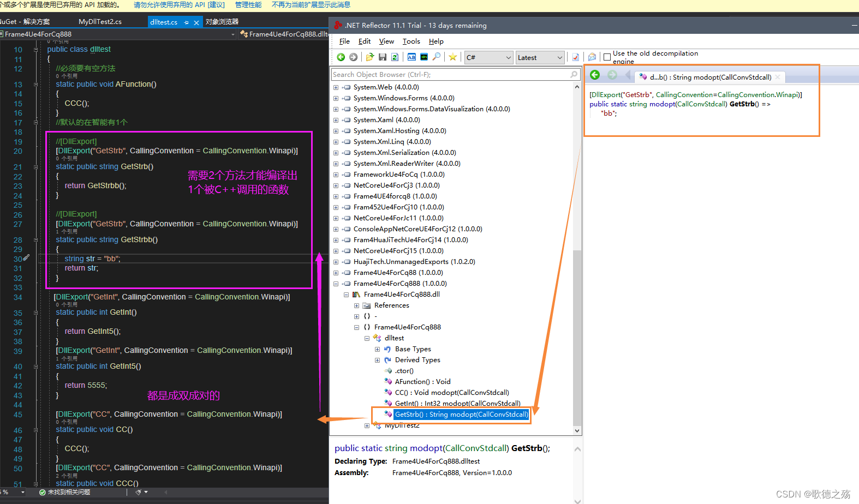Toggle 'Use the old decompilation engine' checkbox

click(607, 57)
